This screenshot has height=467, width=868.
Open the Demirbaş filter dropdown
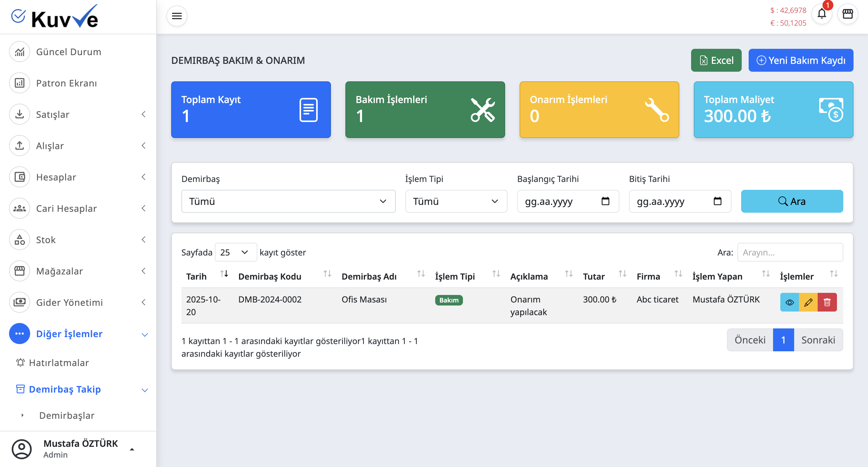click(x=288, y=201)
